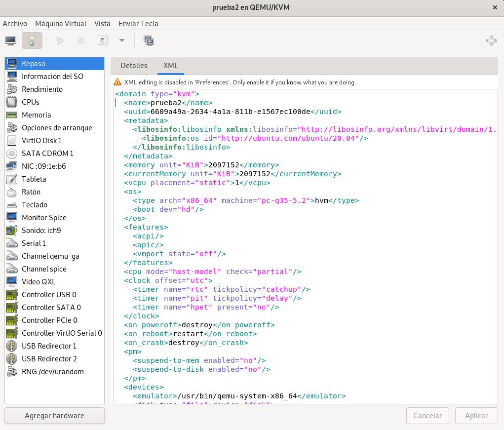Select the Ratón input device

(x=55, y=192)
